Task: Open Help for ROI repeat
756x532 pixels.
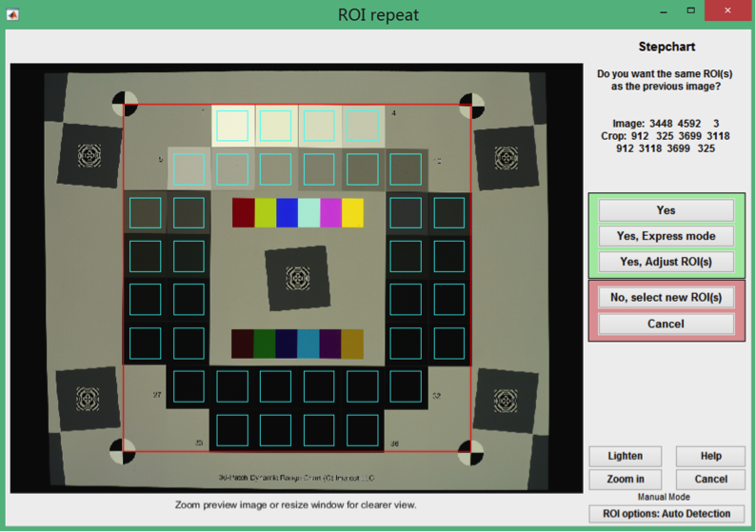Action: (x=710, y=456)
